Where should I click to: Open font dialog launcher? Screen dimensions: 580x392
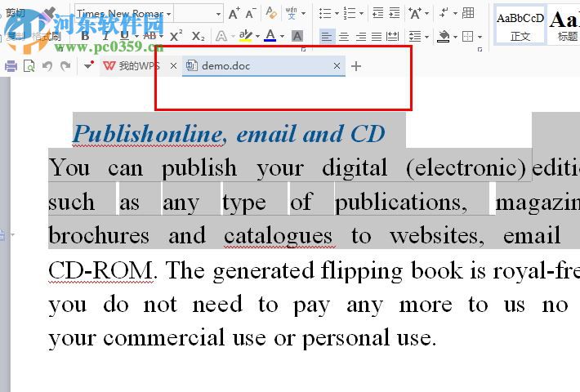[304, 49]
